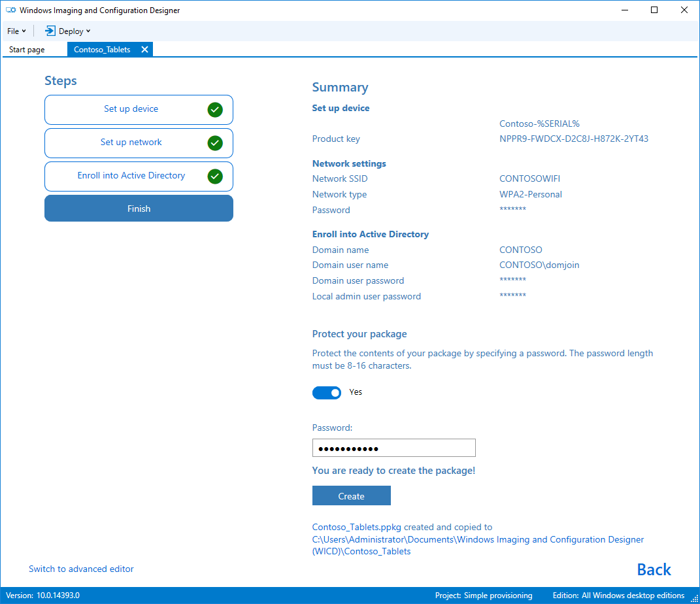The image size is (700, 604).
Task: Click the WICD app icon in title bar
Action: point(10,10)
